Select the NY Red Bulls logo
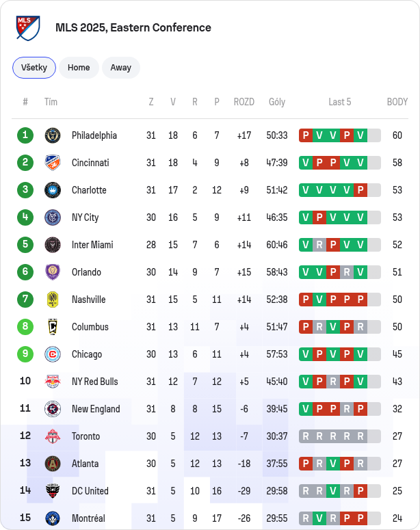 [x=53, y=382]
